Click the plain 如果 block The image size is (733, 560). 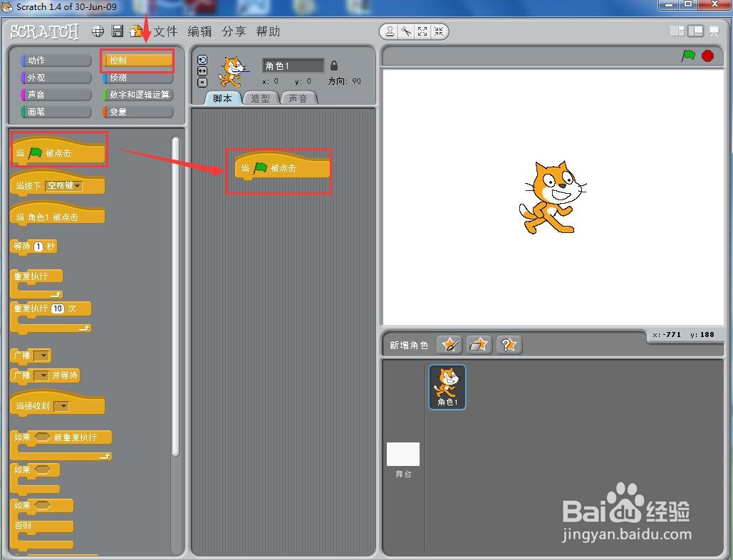35,471
